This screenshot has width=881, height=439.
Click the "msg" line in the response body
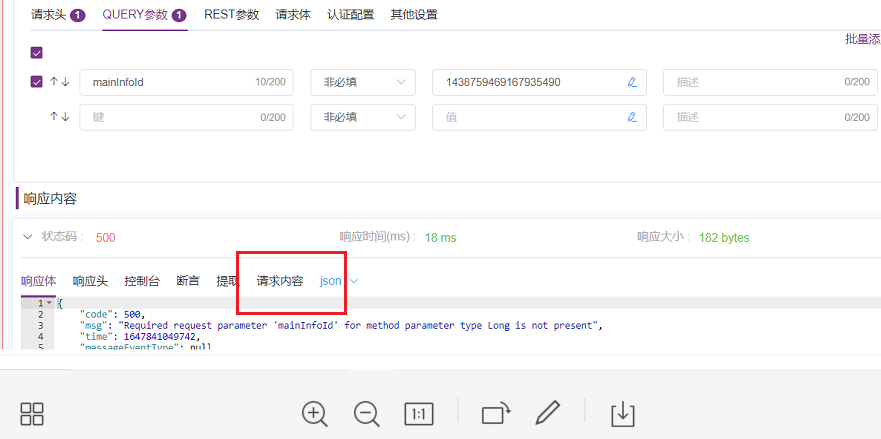coord(341,325)
